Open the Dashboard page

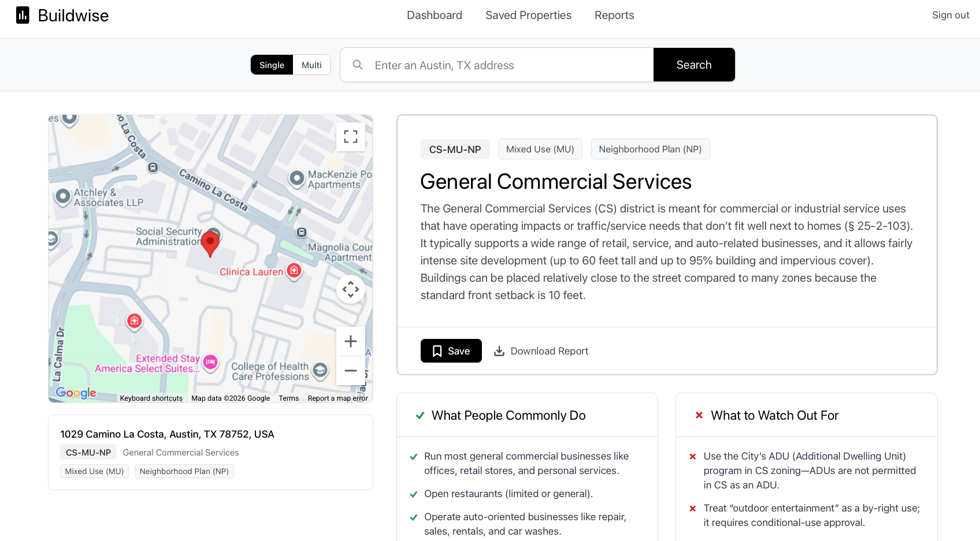tap(434, 16)
